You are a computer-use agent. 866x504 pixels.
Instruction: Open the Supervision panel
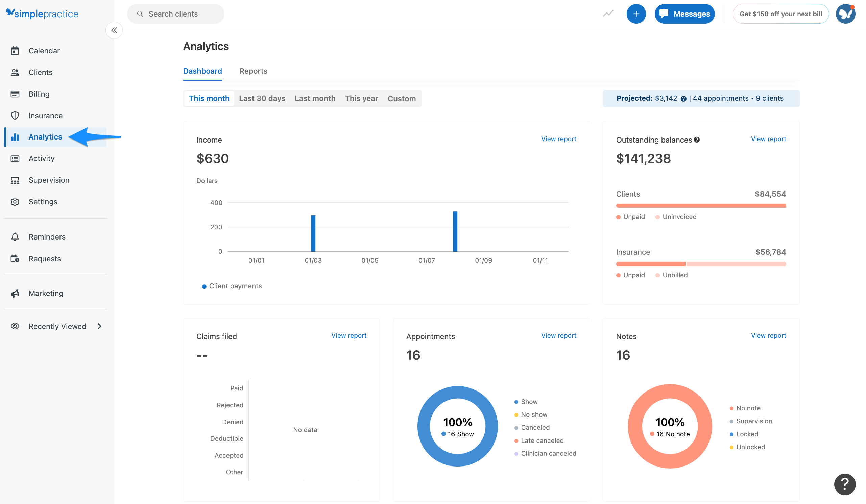point(48,180)
